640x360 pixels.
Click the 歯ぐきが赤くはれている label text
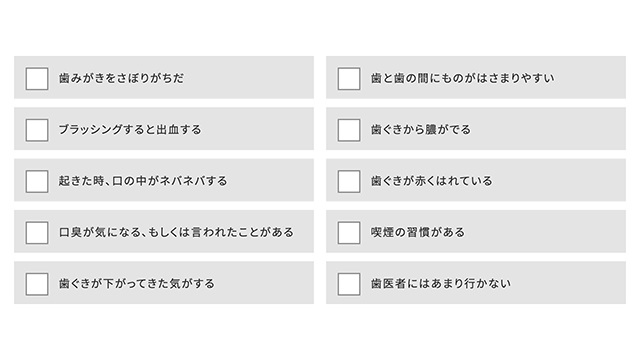431,181
